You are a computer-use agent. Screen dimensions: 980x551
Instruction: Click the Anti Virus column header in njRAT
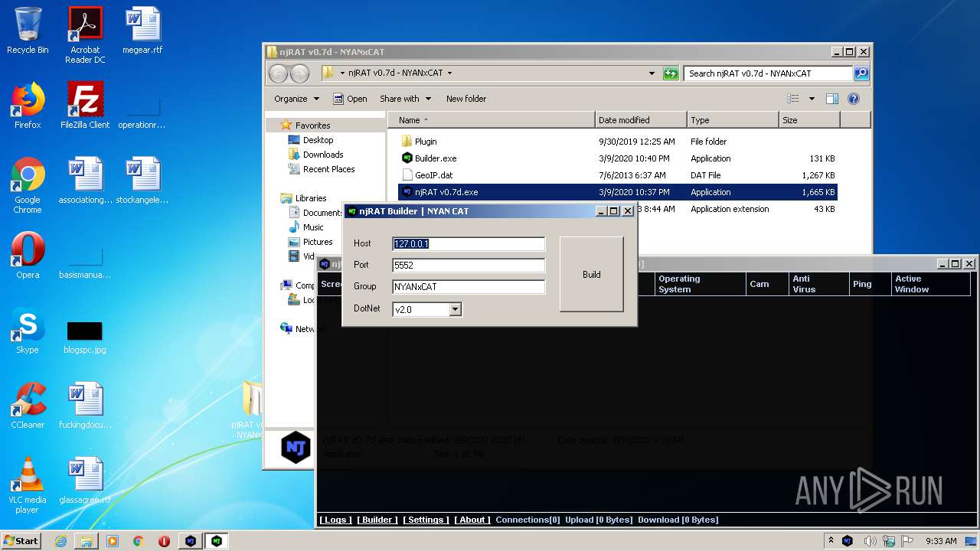(x=818, y=284)
